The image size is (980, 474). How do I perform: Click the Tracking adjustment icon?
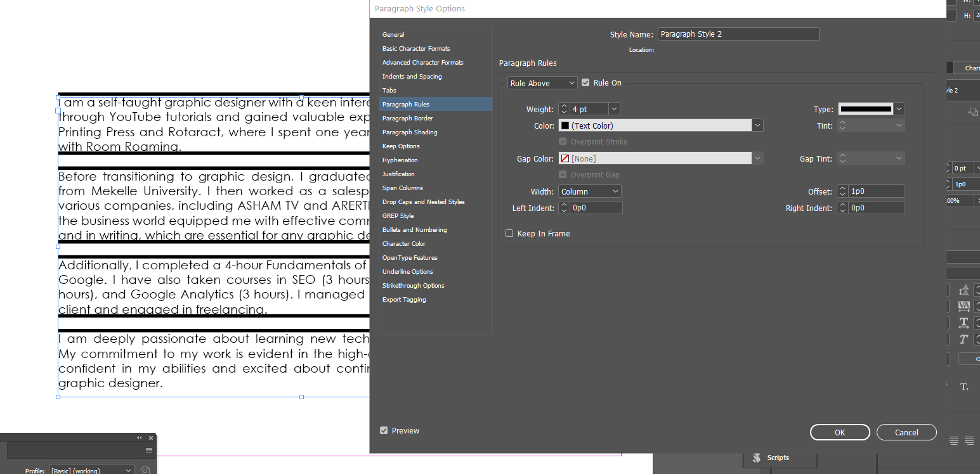964,323
